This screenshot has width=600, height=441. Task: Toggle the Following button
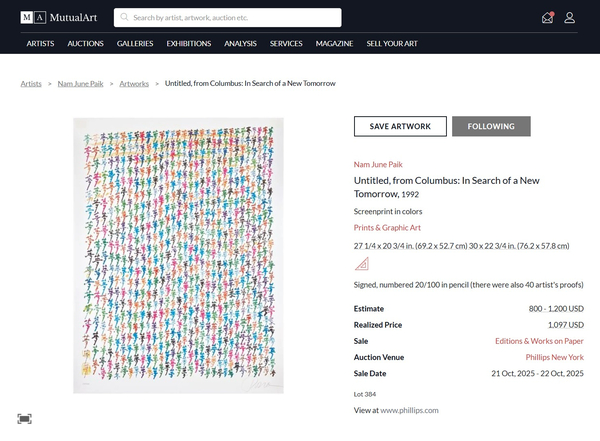(x=491, y=127)
